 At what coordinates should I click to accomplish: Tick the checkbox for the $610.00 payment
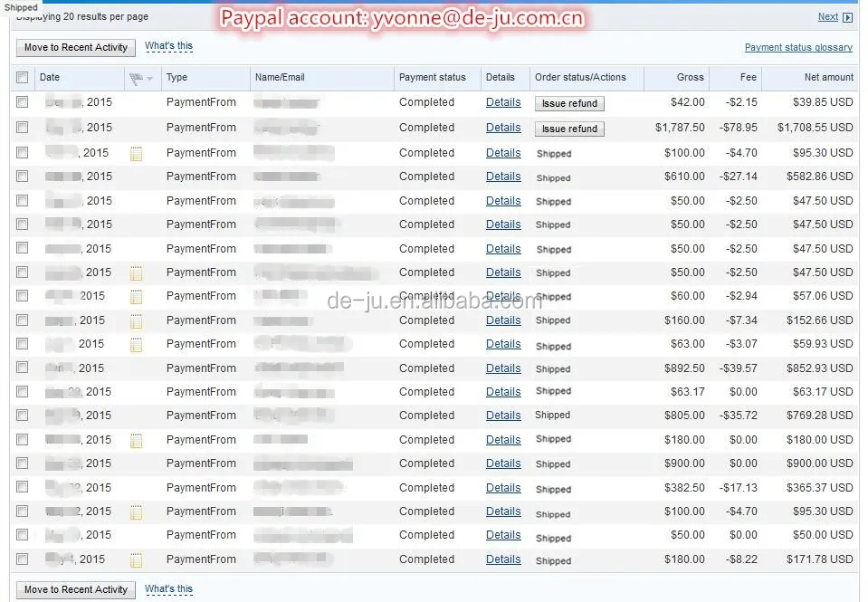click(x=23, y=177)
